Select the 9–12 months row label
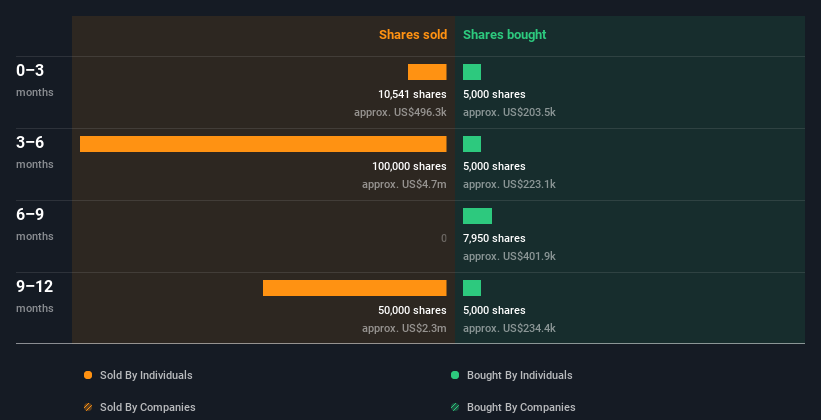Screen dimensions: 821x420 (35, 296)
